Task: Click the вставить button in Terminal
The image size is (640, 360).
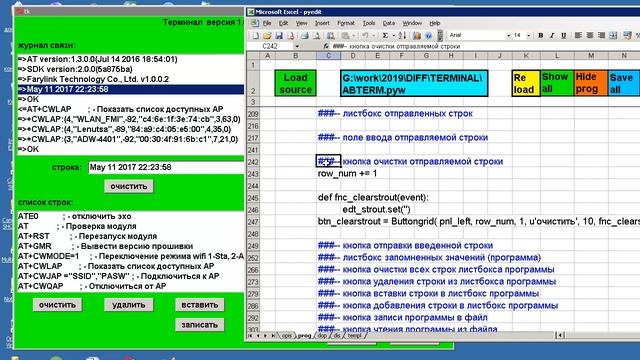Action: (200, 304)
